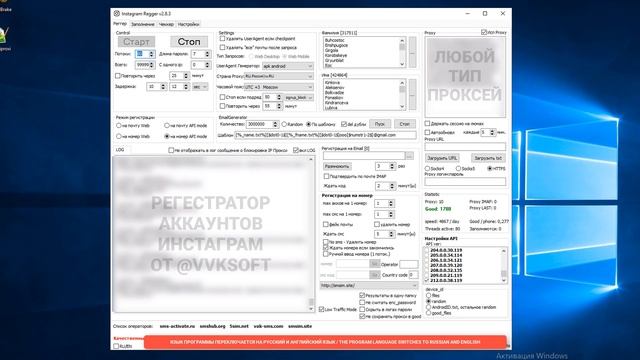Uncheck the del дубли checkbox
The height and width of the screenshot is (360, 640).
click(x=344, y=124)
